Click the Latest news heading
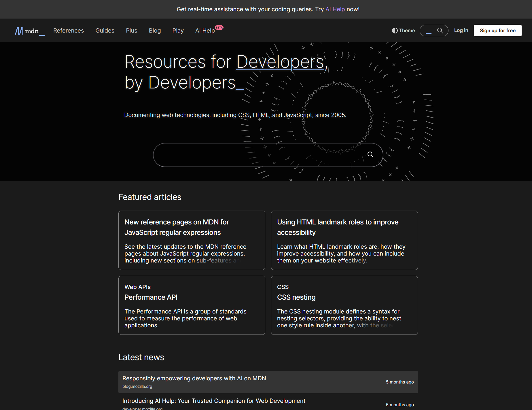532x410 pixels. [141, 357]
